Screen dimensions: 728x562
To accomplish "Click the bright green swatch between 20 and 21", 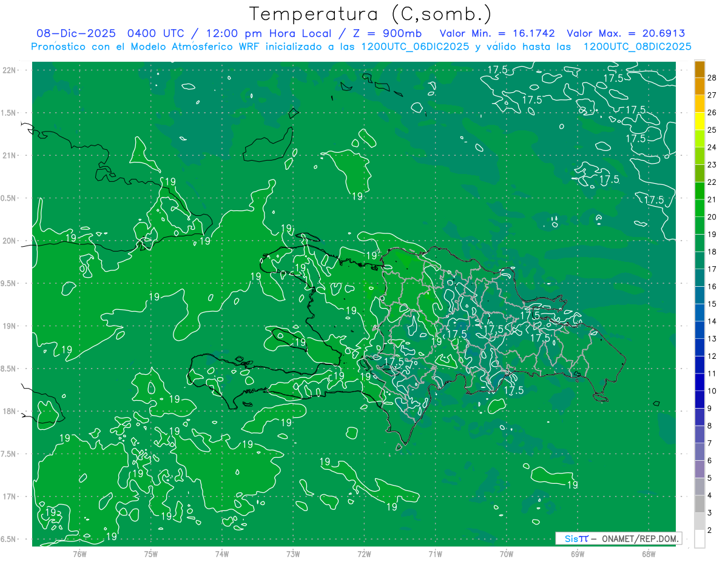I will [699, 208].
